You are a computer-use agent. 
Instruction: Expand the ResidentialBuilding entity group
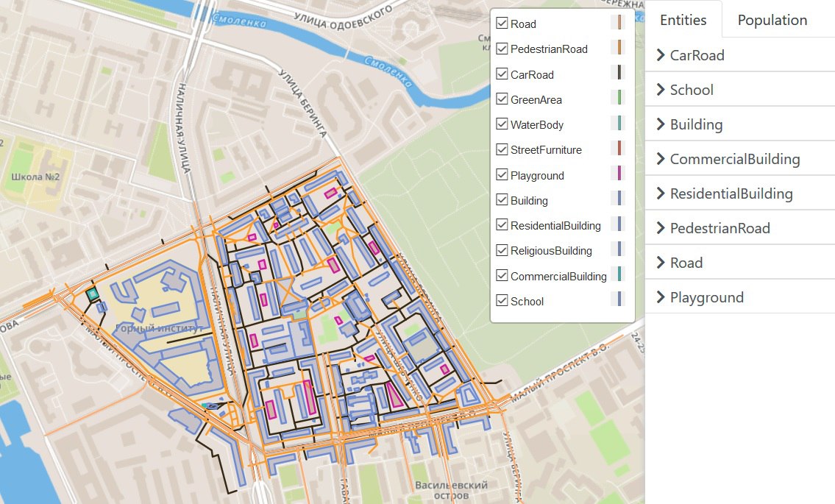[731, 194]
